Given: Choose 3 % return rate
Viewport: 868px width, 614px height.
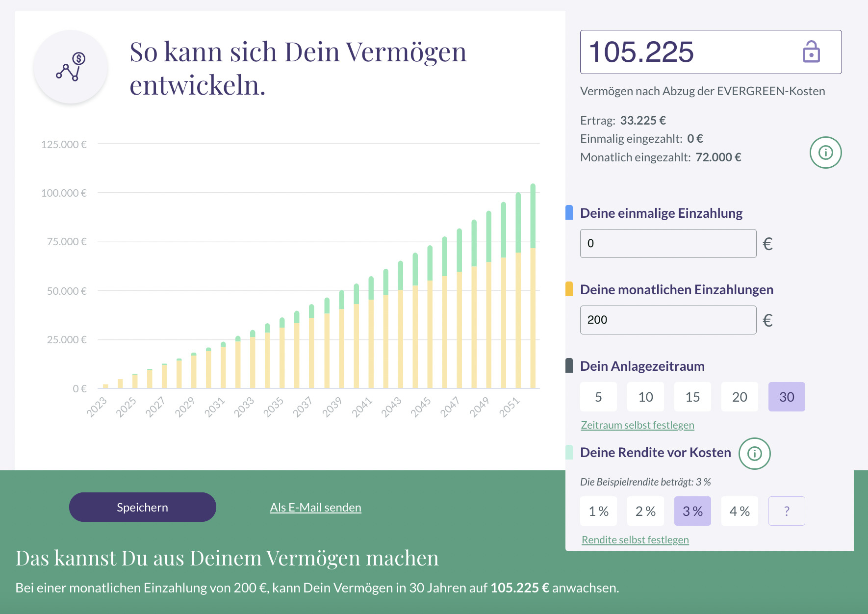Looking at the screenshot, I should (x=692, y=511).
